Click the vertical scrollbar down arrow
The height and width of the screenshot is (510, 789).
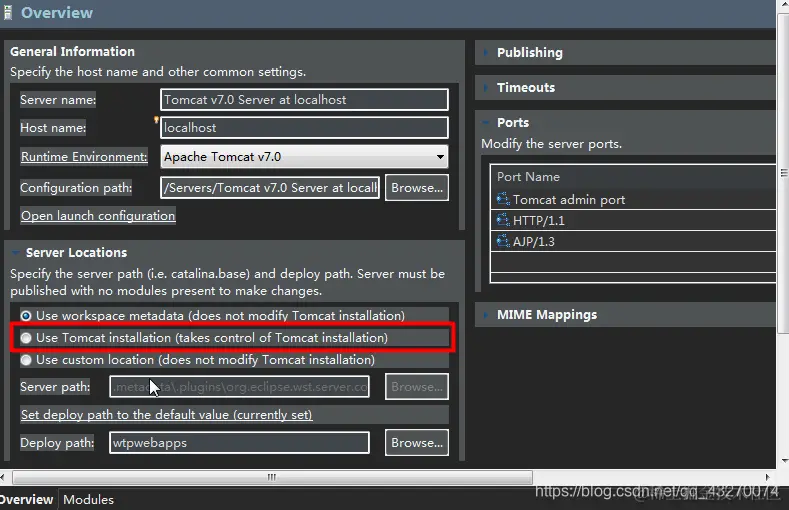(x=784, y=461)
